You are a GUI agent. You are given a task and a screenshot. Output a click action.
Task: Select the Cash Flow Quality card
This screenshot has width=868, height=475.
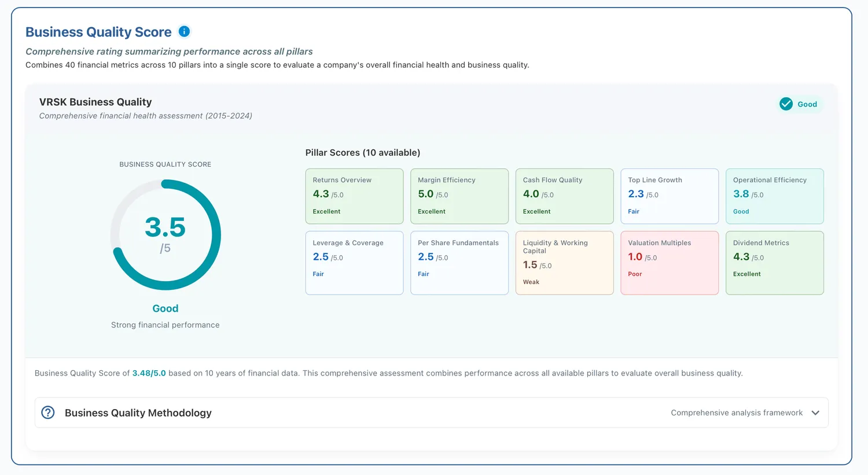click(x=564, y=196)
